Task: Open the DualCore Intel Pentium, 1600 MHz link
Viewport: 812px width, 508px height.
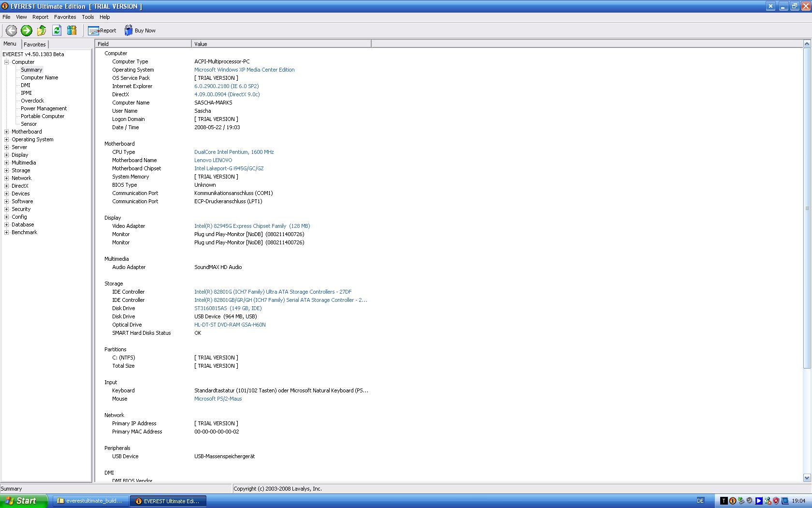Action: [234, 152]
